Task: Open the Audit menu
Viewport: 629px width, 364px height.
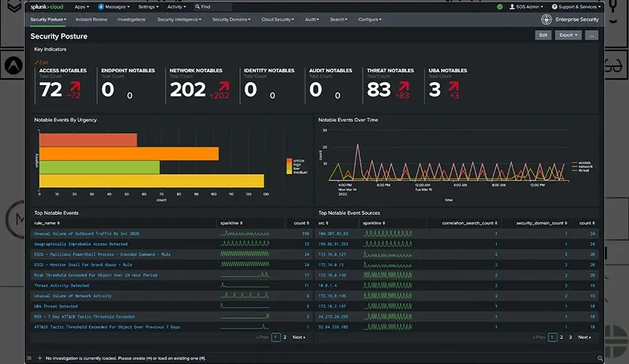Action: pos(311,20)
